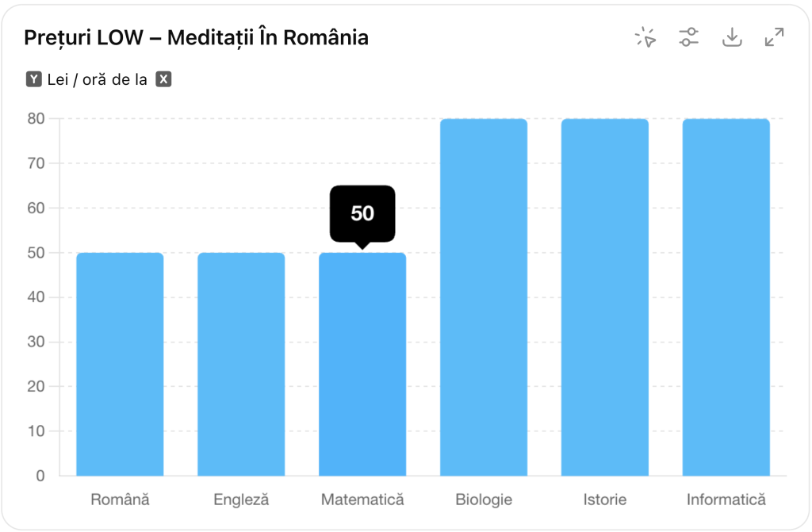Download the chart using download icon
The height and width of the screenshot is (532, 812).
[732, 37]
